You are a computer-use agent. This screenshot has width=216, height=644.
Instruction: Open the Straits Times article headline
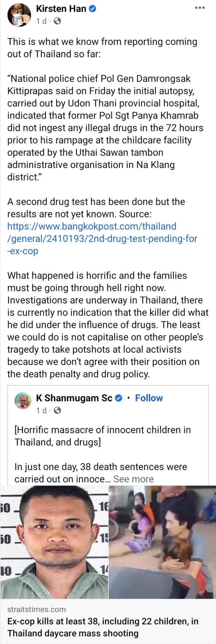(x=103, y=627)
